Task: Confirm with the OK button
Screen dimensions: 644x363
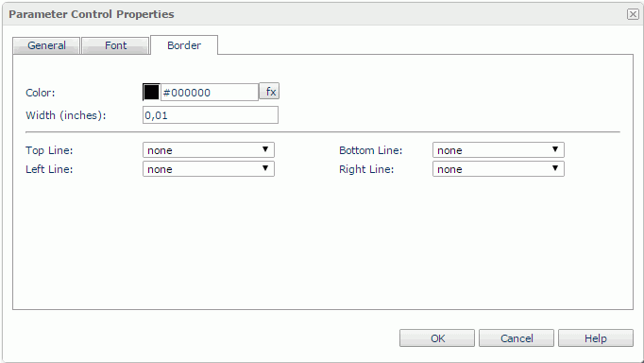Action: pyautogui.click(x=437, y=337)
